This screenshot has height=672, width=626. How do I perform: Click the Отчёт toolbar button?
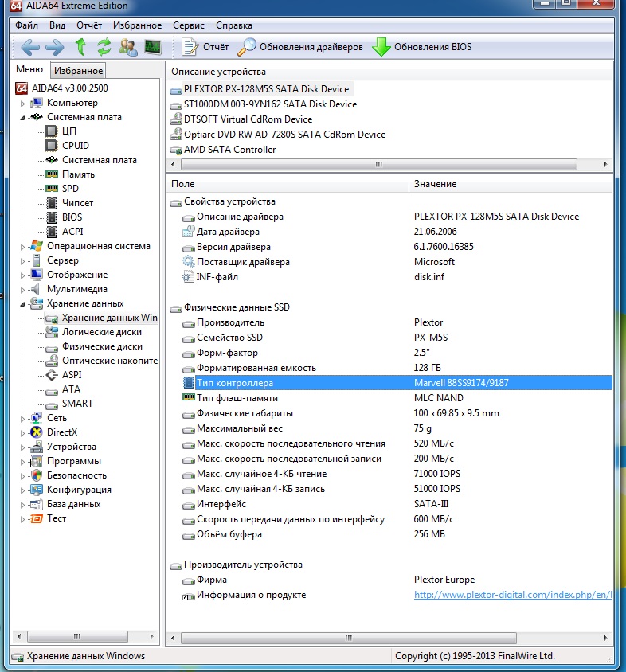(x=206, y=47)
